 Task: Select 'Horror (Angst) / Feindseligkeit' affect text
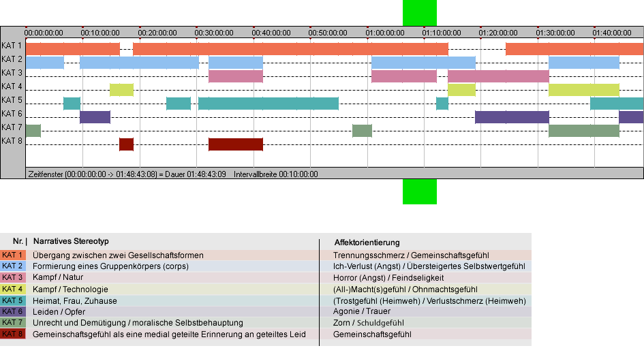pos(388,278)
